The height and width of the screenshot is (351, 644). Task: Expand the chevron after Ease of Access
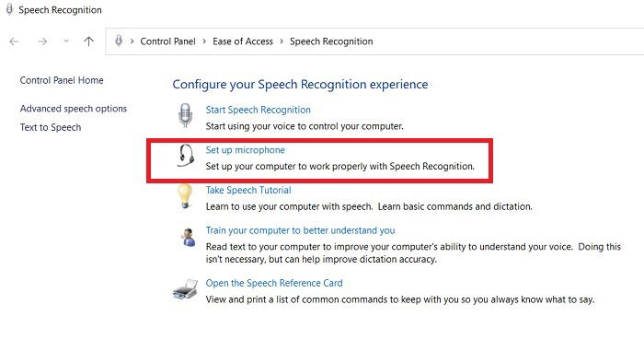pos(282,41)
